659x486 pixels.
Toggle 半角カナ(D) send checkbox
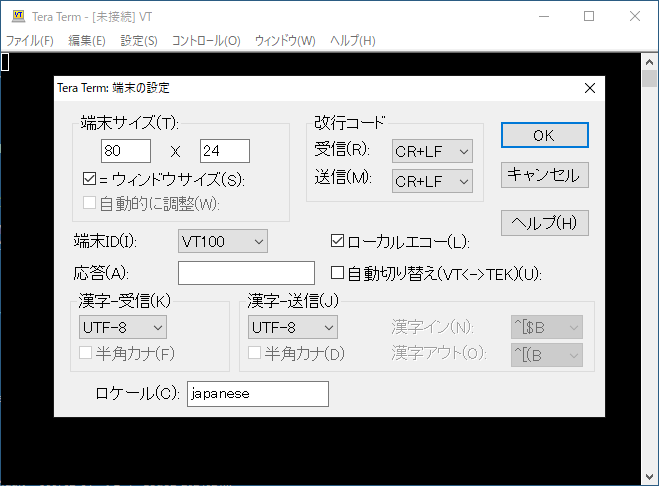254,353
